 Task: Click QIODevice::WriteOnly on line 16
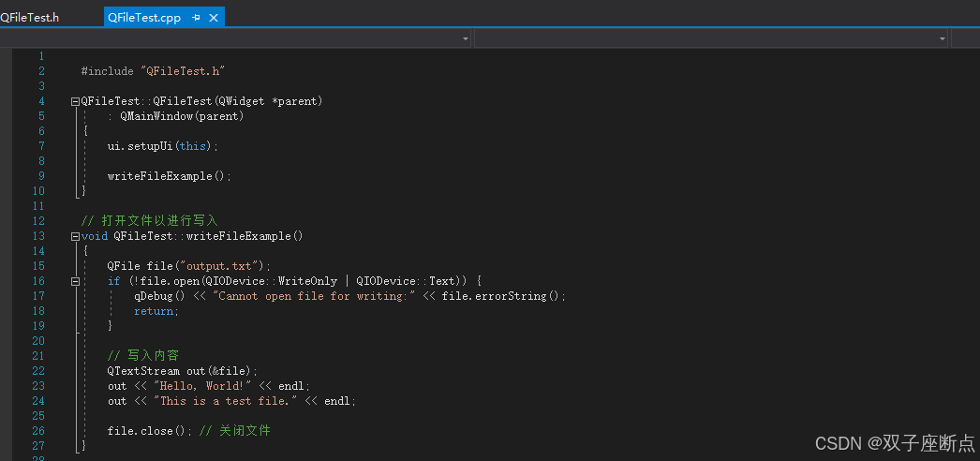272,281
